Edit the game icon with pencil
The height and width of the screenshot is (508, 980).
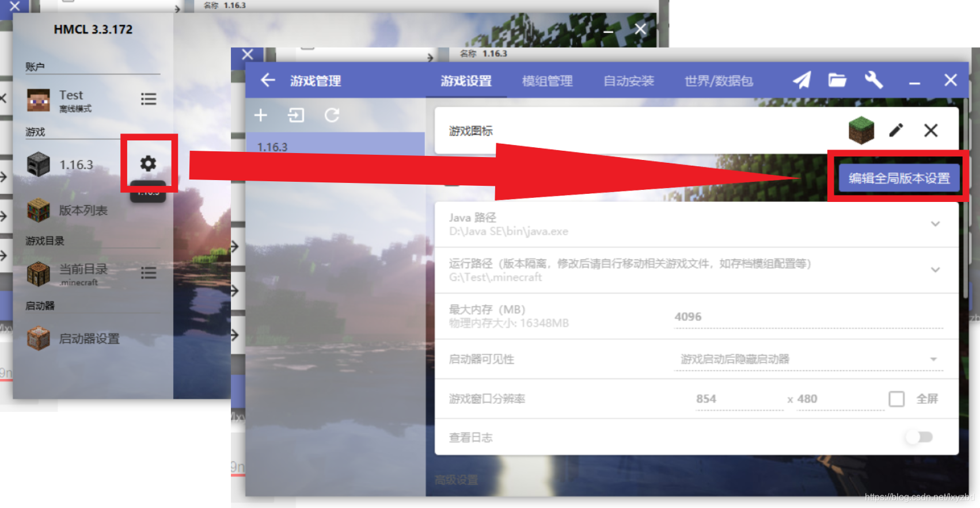click(896, 131)
